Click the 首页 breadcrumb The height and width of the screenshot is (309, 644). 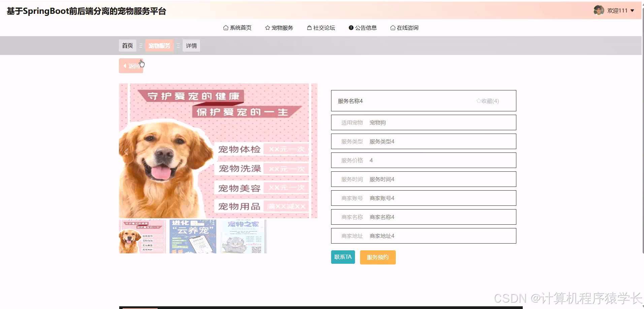pos(127,46)
